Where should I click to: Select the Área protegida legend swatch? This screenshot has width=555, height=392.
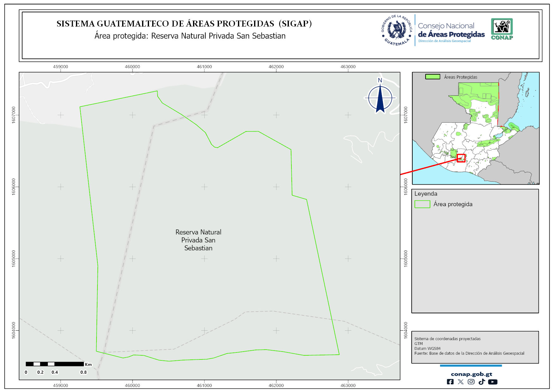click(x=422, y=204)
